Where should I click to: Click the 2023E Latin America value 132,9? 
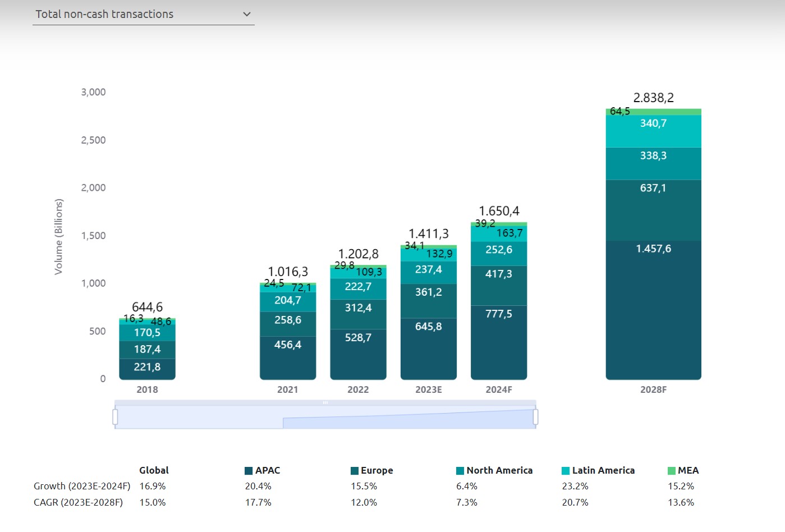click(439, 254)
